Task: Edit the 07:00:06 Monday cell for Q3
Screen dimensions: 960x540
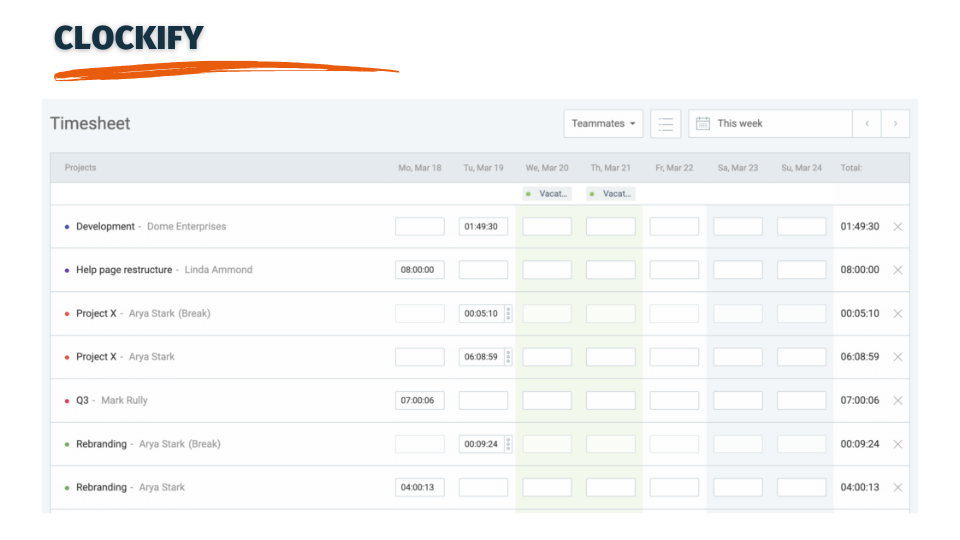Action: 419,400
